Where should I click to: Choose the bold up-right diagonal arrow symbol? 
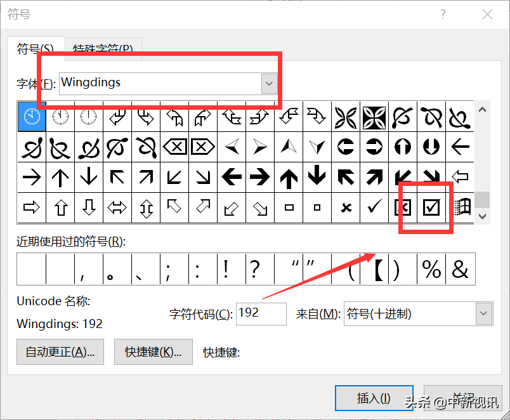(x=374, y=177)
